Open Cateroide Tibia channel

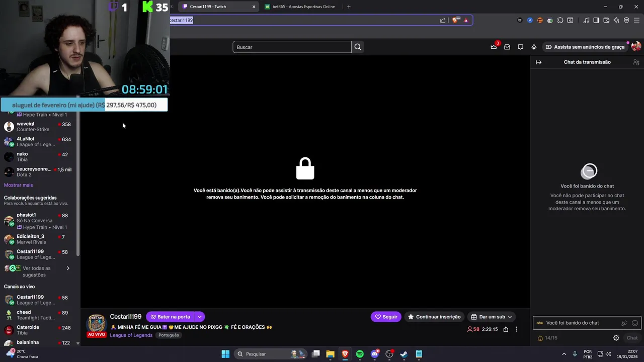[x=39, y=330]
